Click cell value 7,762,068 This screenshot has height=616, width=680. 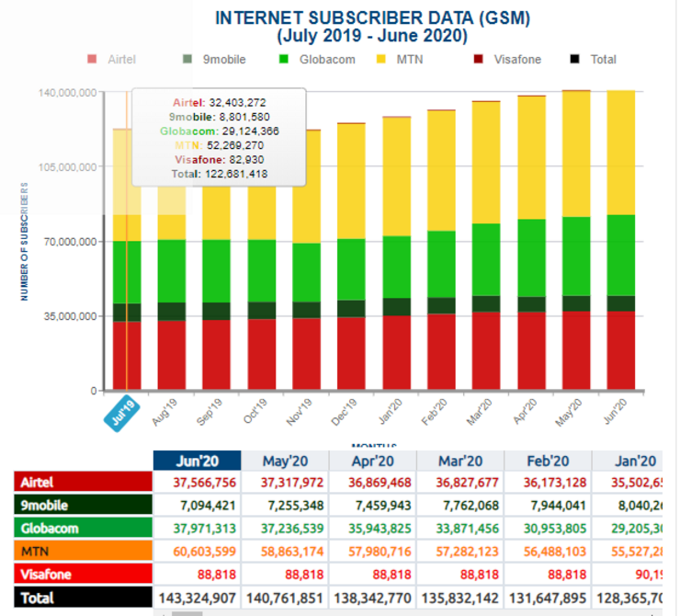[x=471, y=506]
